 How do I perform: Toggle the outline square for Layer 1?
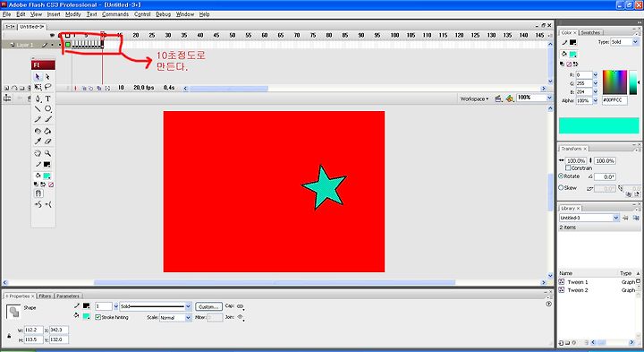click(68, 45)
